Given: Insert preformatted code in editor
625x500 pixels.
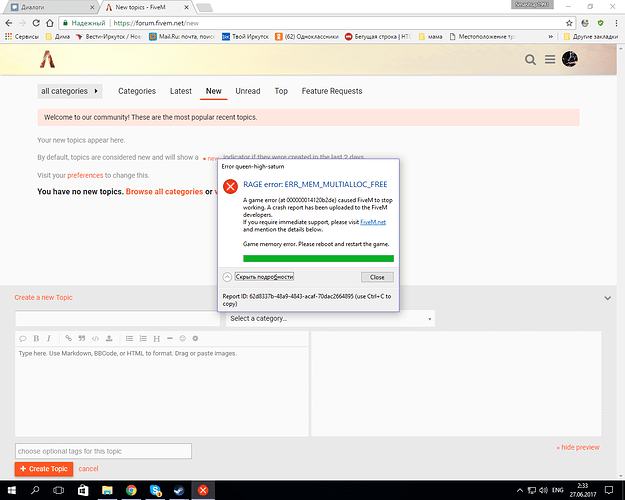Looking at the screenshot, I should [95, 339].
